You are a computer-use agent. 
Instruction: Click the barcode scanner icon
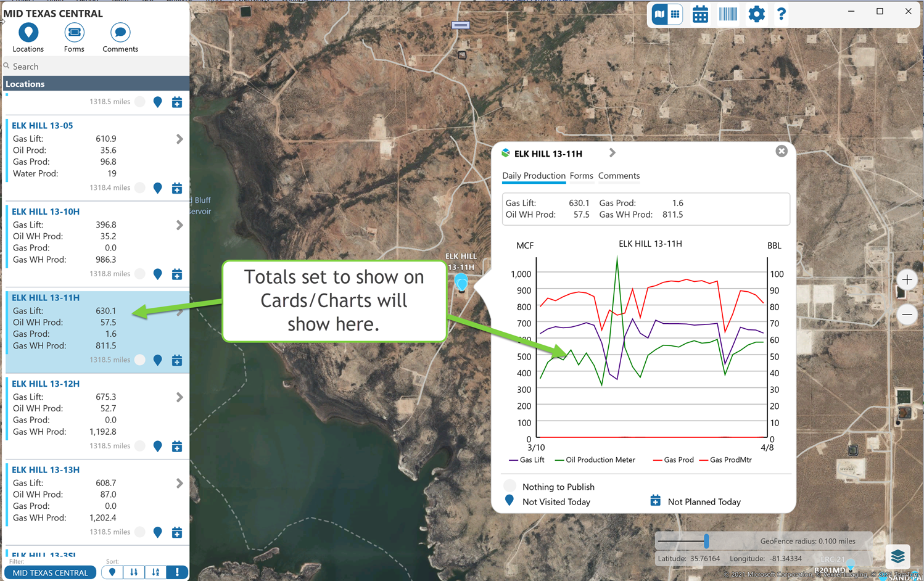pyautogui.click(x=728, y=14)
